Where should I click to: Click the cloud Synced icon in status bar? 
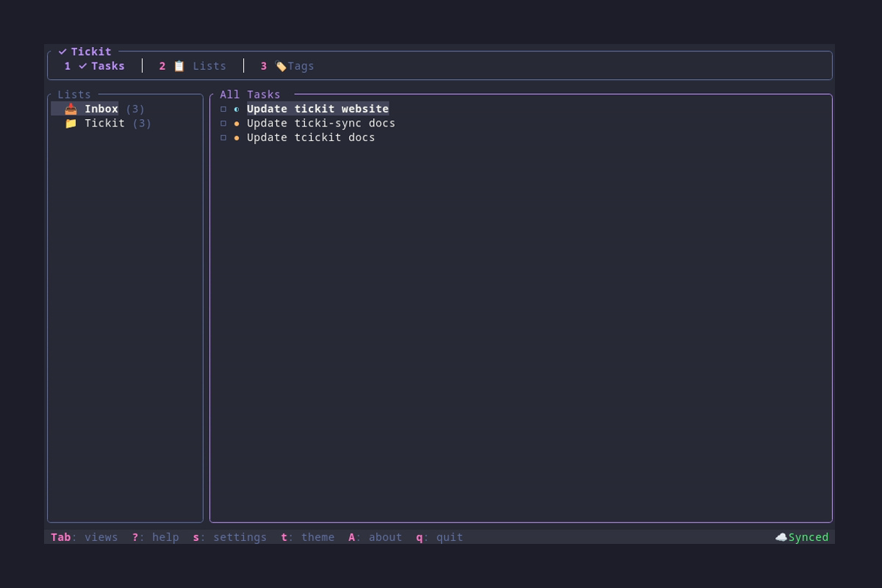coord(781,537)
